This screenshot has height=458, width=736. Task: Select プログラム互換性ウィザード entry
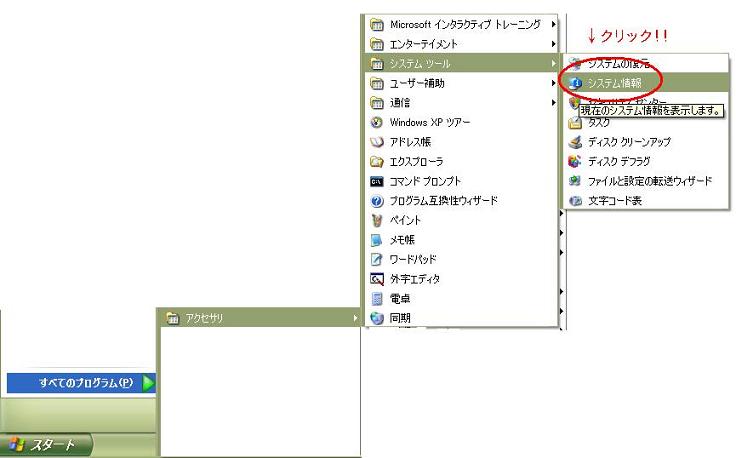(x=442, y=201)
